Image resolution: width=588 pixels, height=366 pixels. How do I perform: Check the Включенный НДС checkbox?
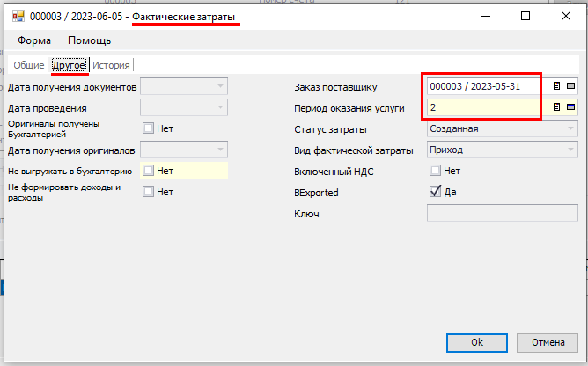435,171
